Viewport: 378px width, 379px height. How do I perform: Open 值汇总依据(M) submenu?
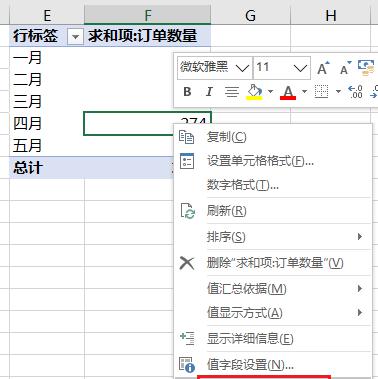pyautogui.click(x=273, y=289)
